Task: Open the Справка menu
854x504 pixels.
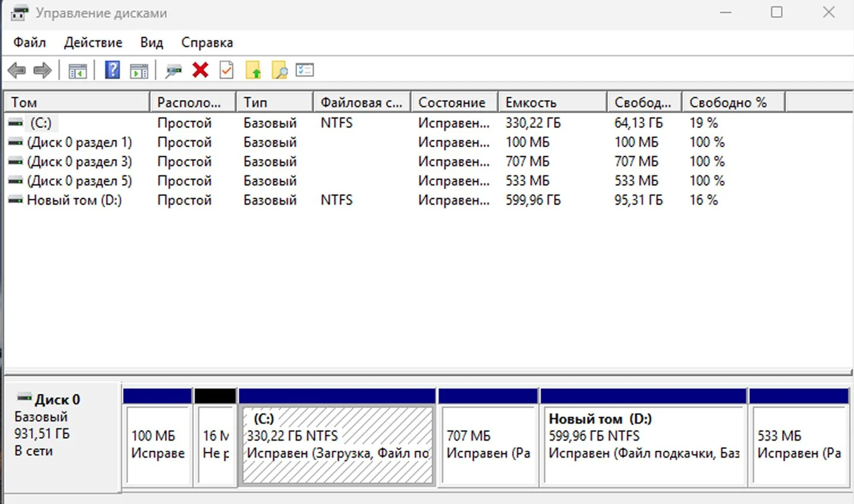Action: (x=207, y=43)
